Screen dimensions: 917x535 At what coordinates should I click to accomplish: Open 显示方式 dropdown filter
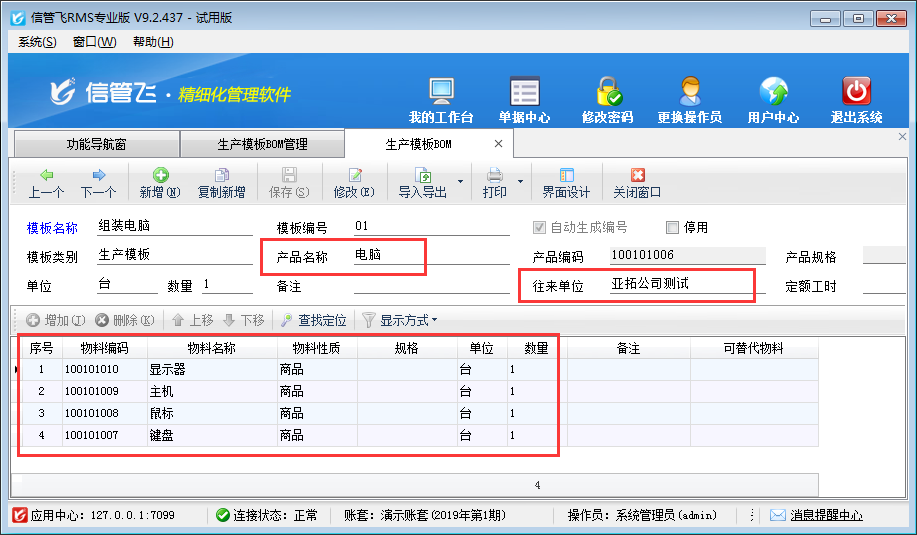point(400,320)
